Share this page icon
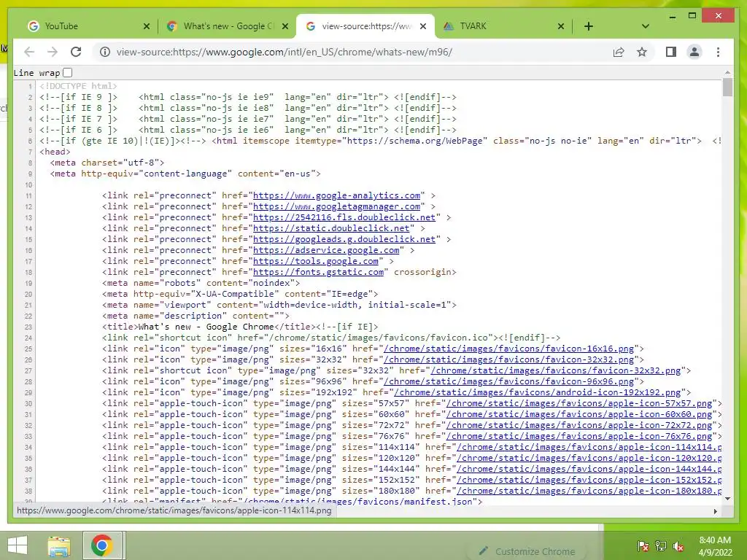 (x=619, y=52)
